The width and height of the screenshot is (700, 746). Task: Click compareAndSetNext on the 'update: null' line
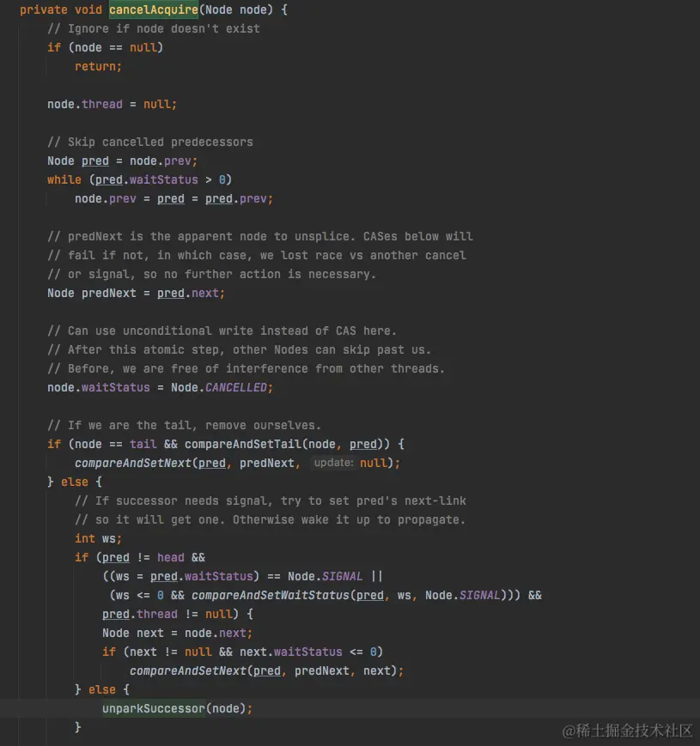133,463
